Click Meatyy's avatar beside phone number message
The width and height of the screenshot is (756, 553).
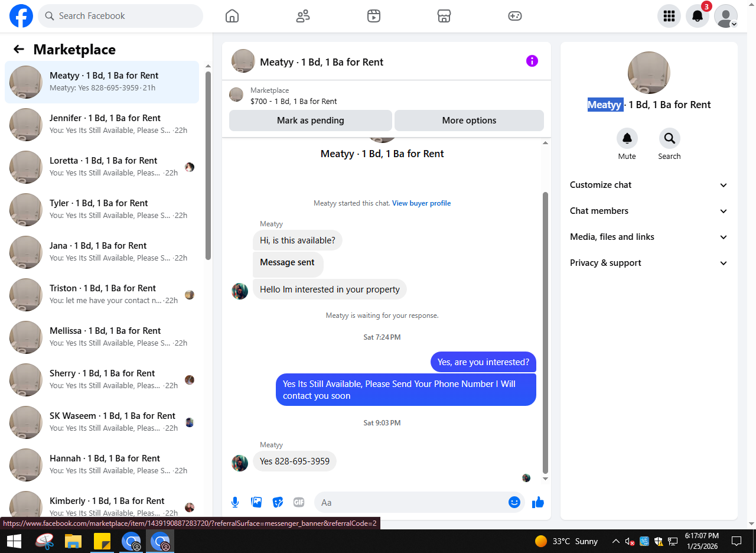pos(240,463)
